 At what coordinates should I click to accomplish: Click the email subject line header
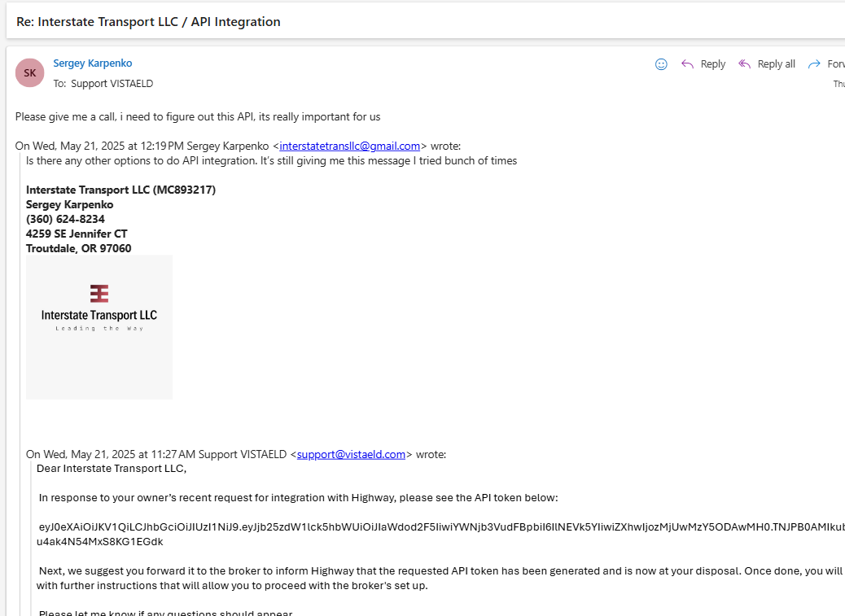point(148,21)
